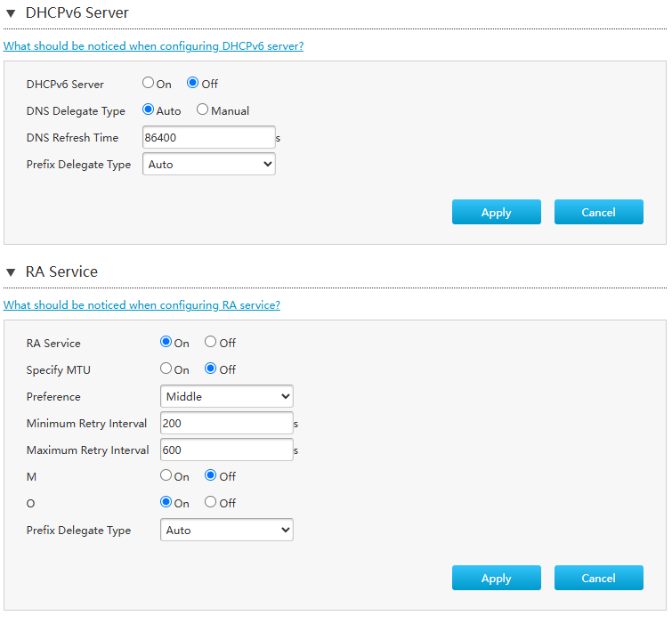Disable RA Service with Off radio
Image resolution: width=672 pixels, height=624 pixels.
pos(211,343)
